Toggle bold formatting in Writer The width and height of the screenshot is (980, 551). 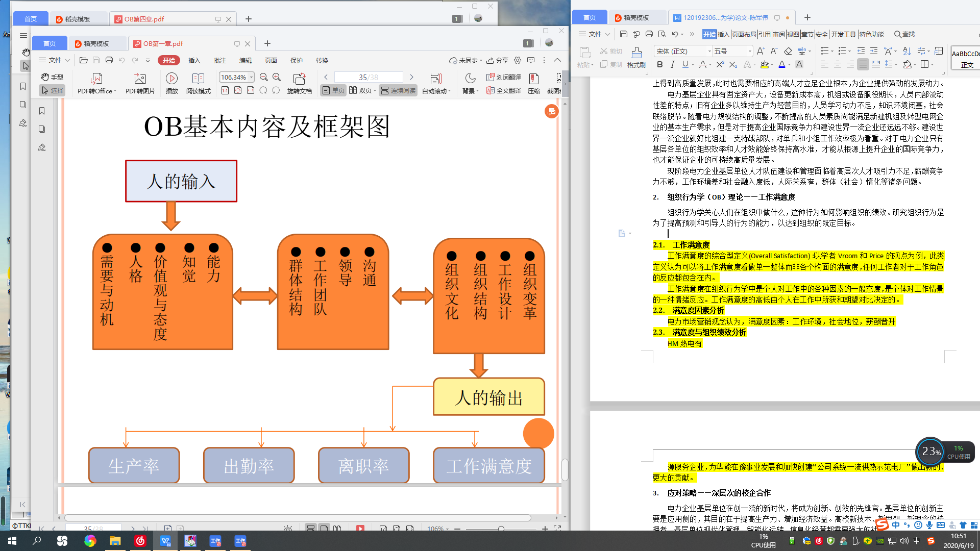(659, 64)
